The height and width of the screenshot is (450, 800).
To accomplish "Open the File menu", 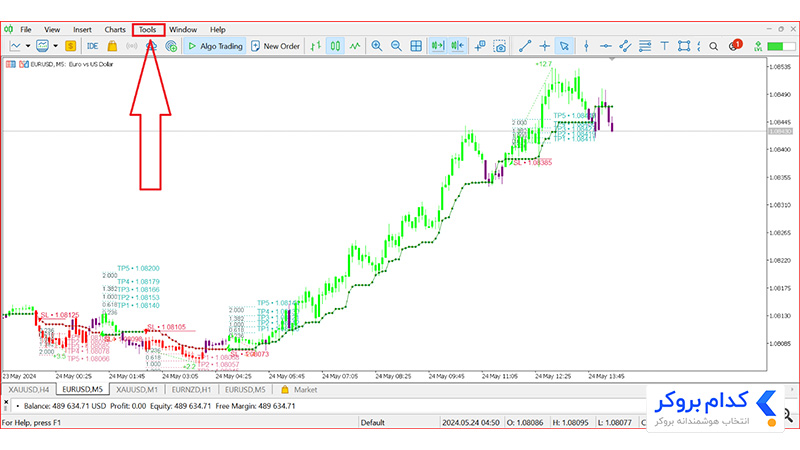I will pyautogui.click(x=26, y=30).
